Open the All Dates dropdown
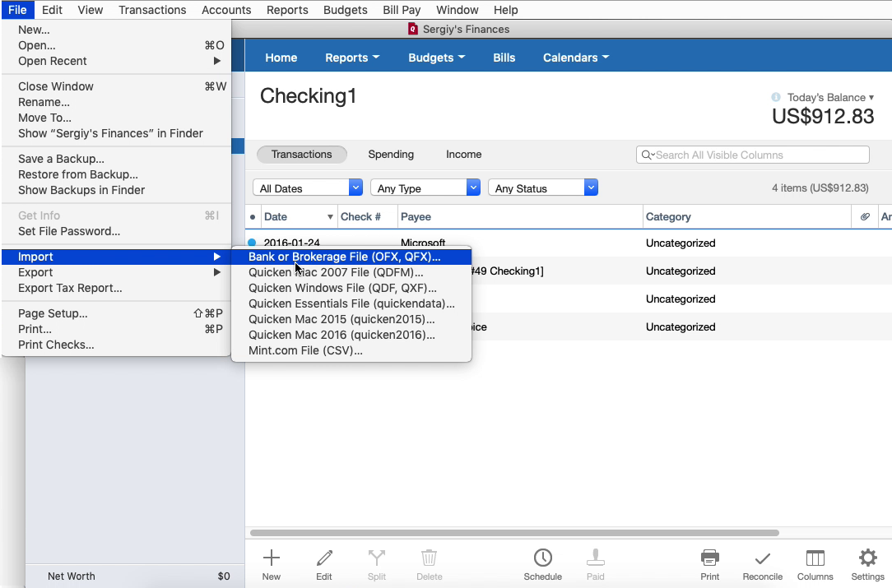 tap(308, 188)
